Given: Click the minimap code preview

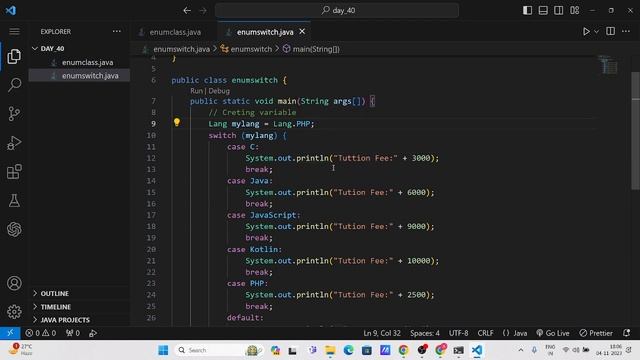Looking at the screenshot, I should point(609,65).
